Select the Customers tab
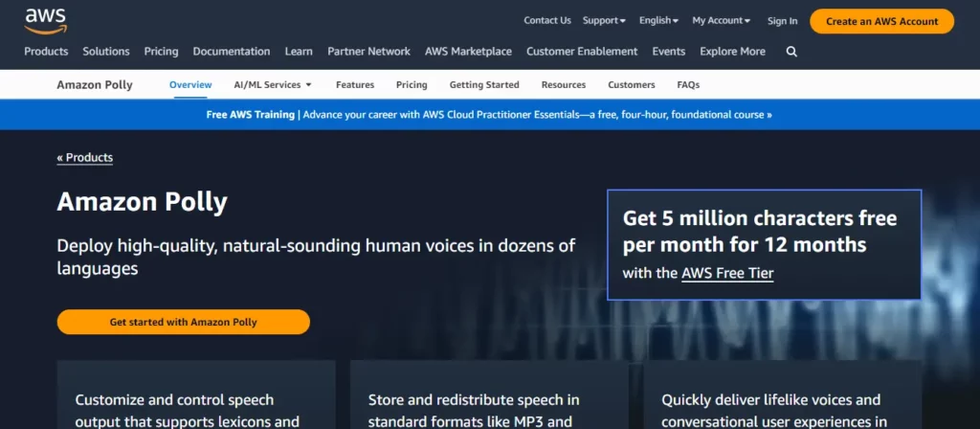Image resolution: width=980 pixels, height=429 pixels. click(632, 84)
